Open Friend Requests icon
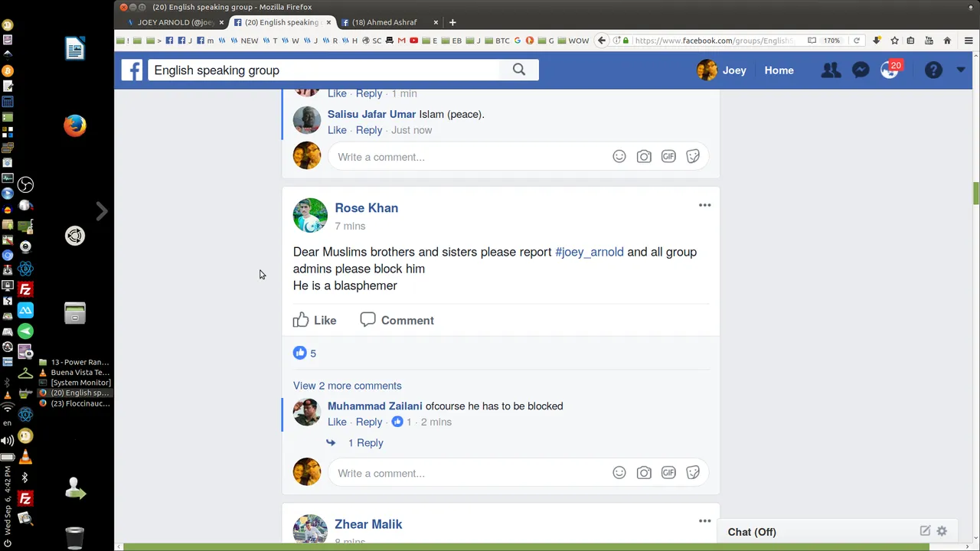 [x=831, y=70]
